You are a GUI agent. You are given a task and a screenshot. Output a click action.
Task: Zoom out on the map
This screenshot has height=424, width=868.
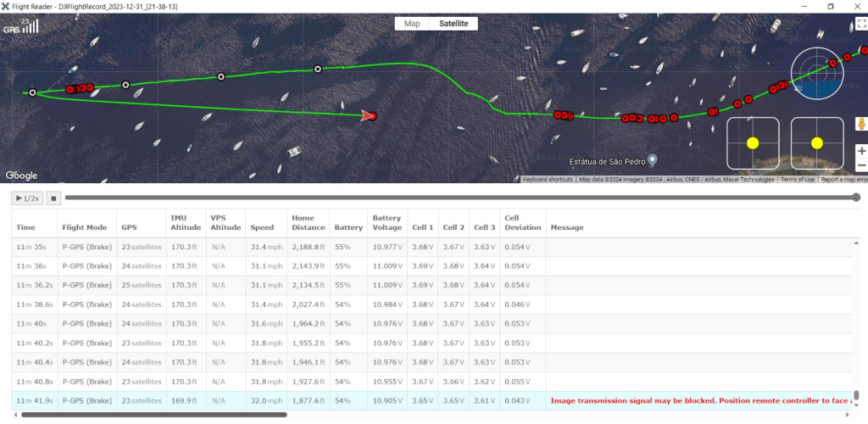pos(861,166)
